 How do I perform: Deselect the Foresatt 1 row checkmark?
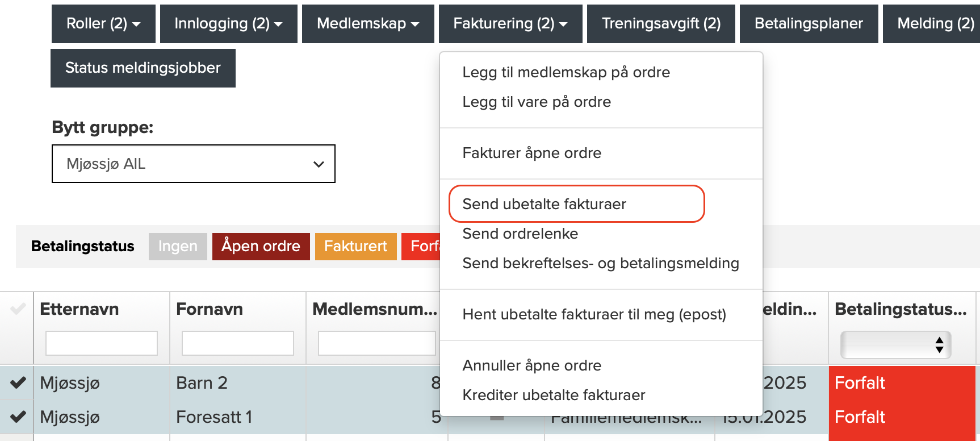[18, 417]
